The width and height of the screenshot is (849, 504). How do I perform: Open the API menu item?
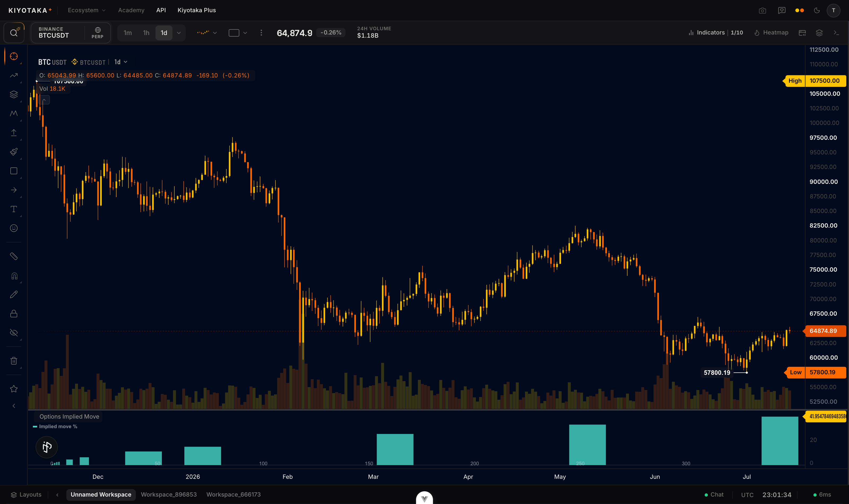(x=161, y=10)
